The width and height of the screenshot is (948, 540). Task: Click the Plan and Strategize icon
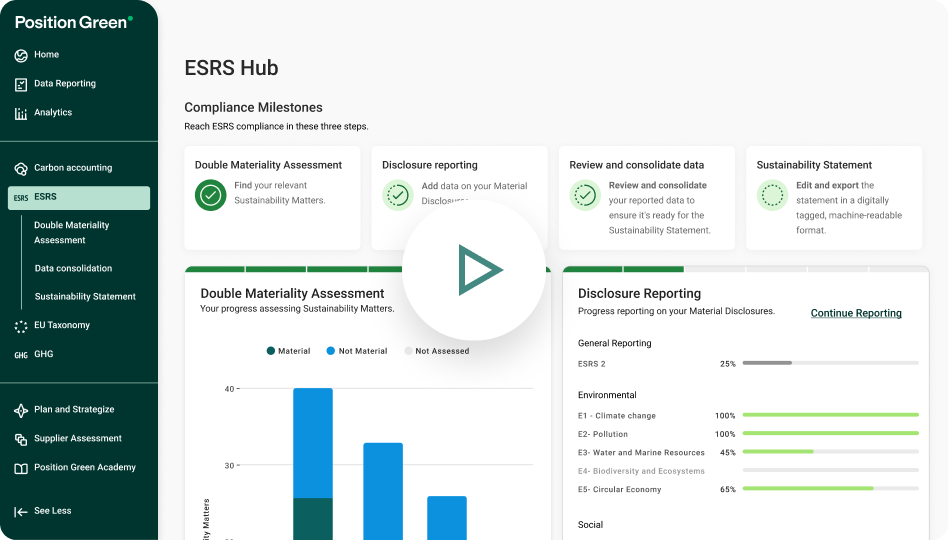point(21,410)
